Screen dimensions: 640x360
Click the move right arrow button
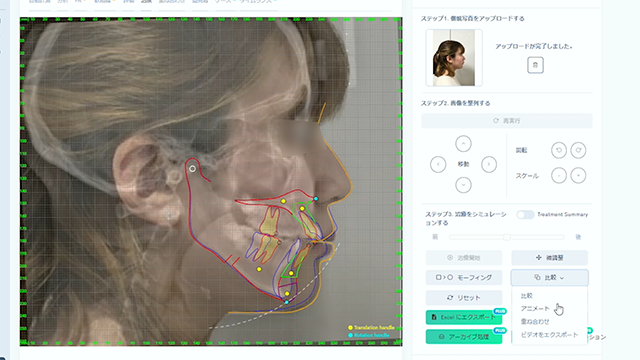point(489,164)
